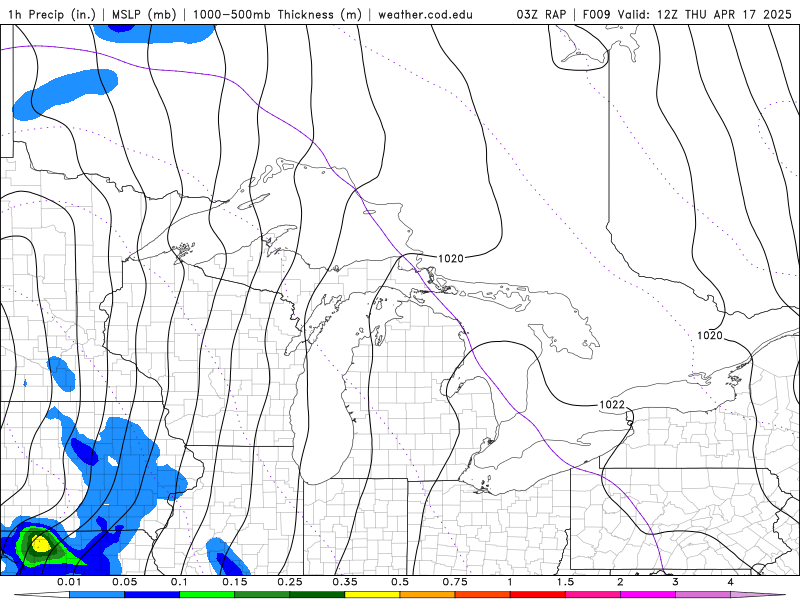Screen dimensions: 800x600
Task: Click the 1020 isobar label north of Lake Ontario
Action: point(710,335)
